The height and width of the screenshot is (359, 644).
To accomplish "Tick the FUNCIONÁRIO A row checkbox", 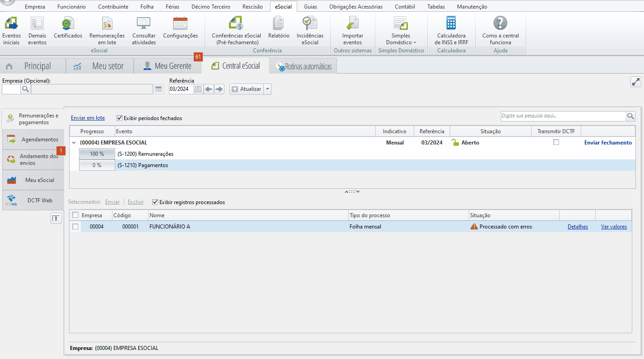I will 75,227.
